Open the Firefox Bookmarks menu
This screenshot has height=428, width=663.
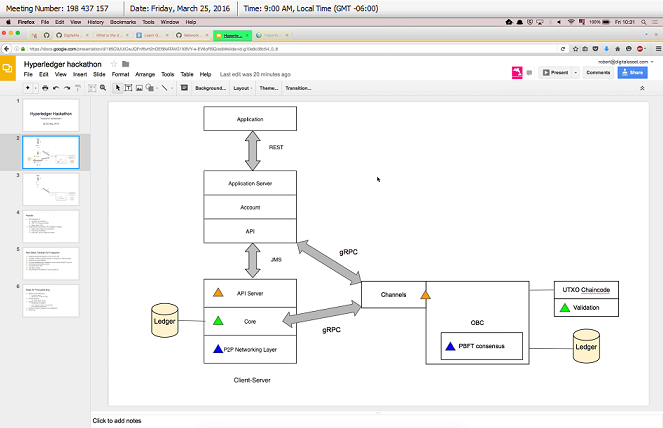[123, 22]
